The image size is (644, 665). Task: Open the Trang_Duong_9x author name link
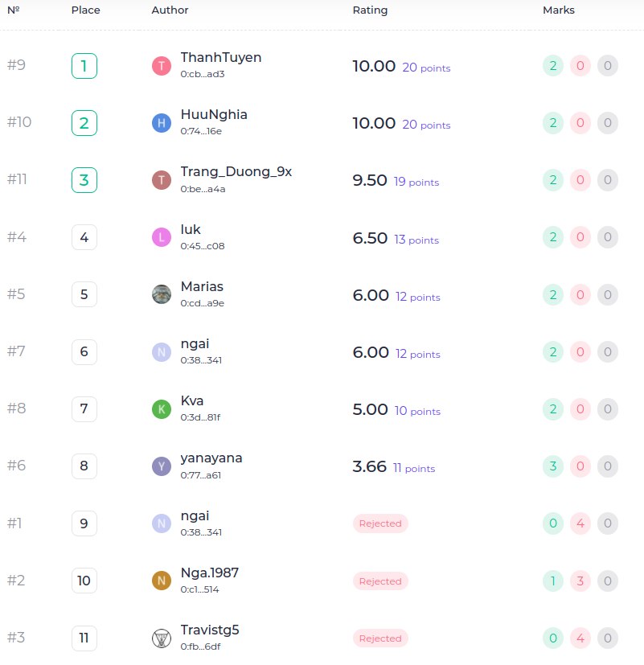236,171
